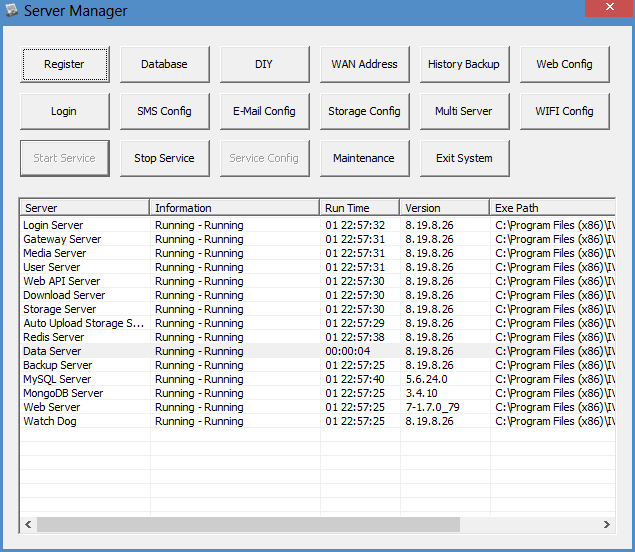Sort by the Server column header
Viewport: 635px width, 552px height.
point(85,208)
